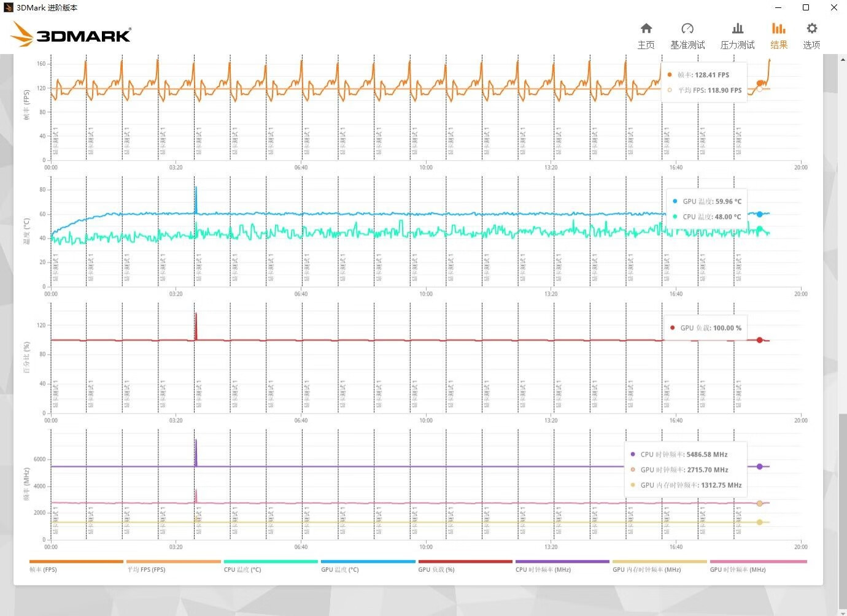Click the 频率 (MHz) y-axis title
The height and width of the screenshot is (616, 847).
(26, 485)
